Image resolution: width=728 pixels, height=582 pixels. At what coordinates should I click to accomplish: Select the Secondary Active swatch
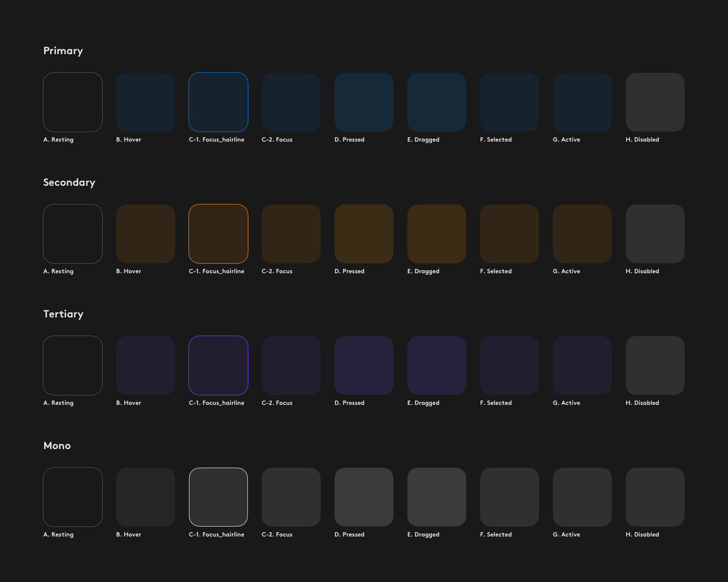coord(582,234)
